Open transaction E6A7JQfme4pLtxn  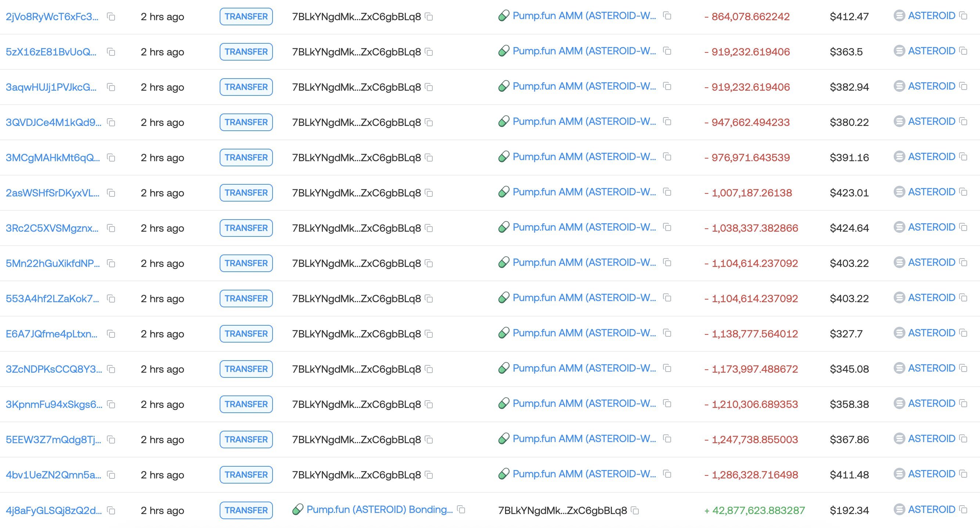[x=52, y=334]
